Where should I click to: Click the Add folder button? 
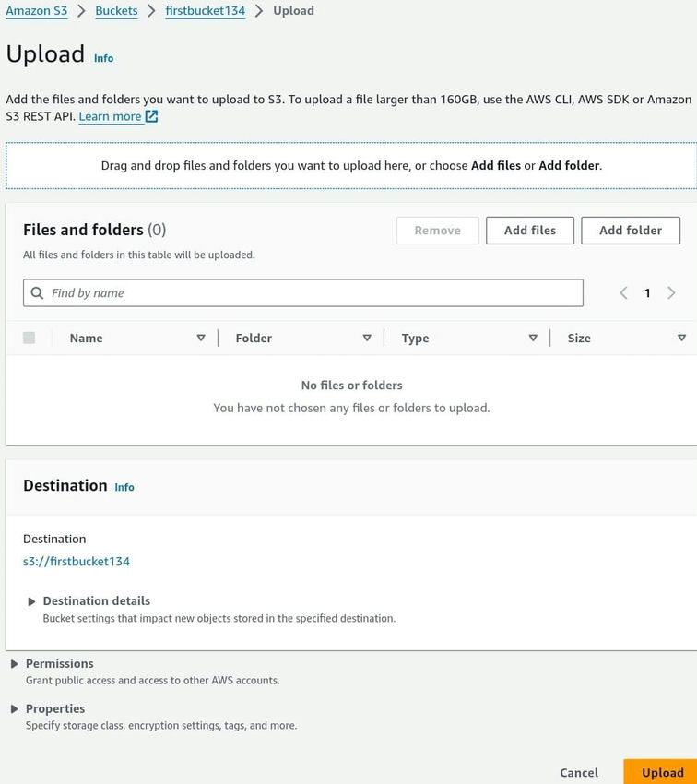(x=631, y=231)
